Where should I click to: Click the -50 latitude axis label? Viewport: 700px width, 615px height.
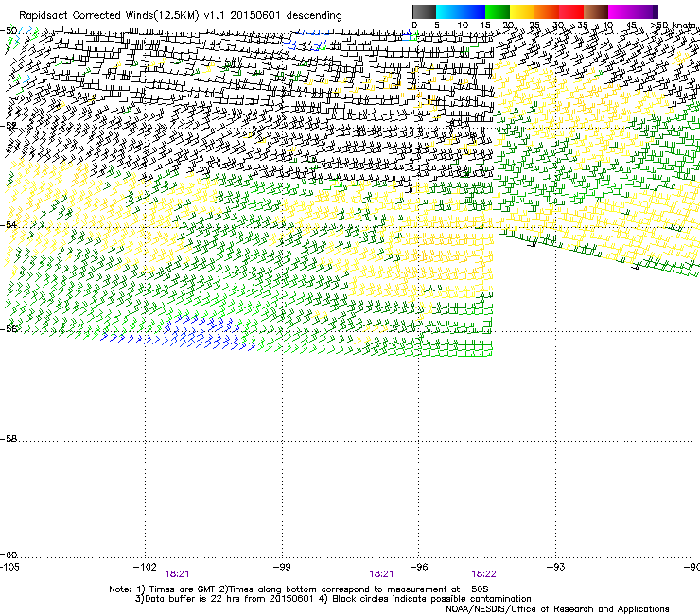pyautogui.click(x=9, y=31)
